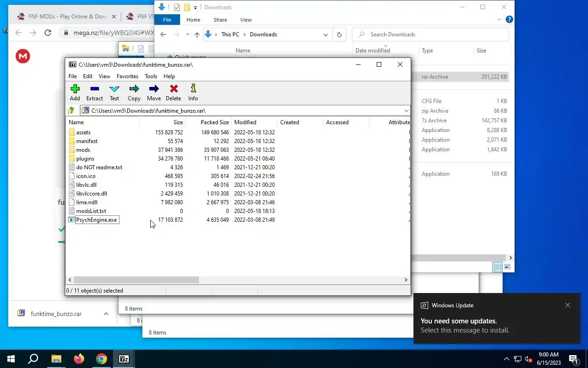Run the Test archive tool
This screenshot has height=368, width=588.
pyautogui.click(x=114, y=92)
